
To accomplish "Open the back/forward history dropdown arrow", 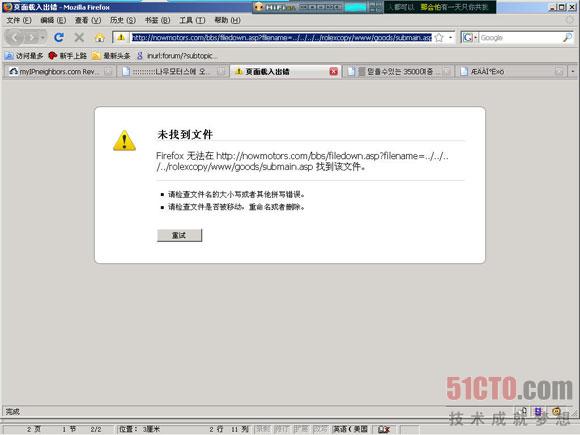I will pos(43,37).
